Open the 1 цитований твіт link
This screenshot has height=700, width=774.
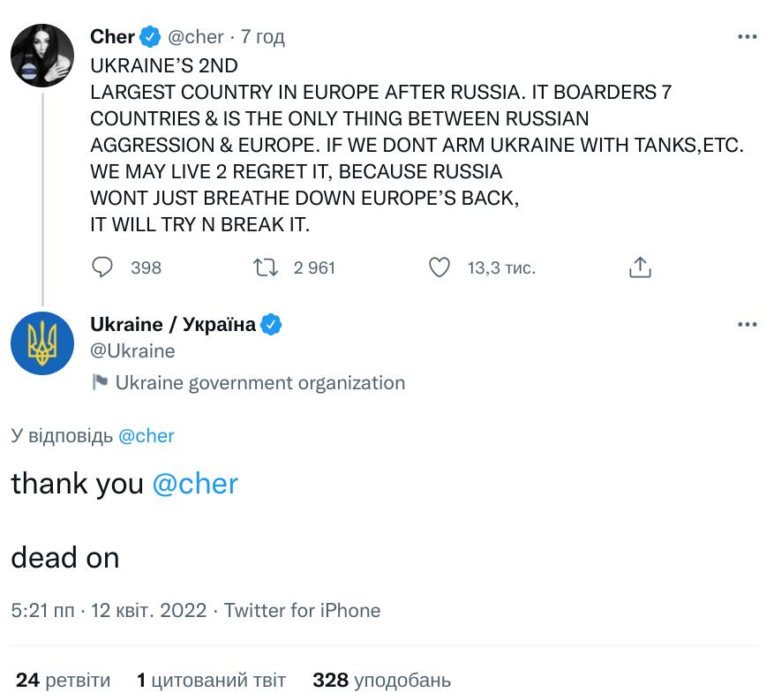click(x=211, y=681)
